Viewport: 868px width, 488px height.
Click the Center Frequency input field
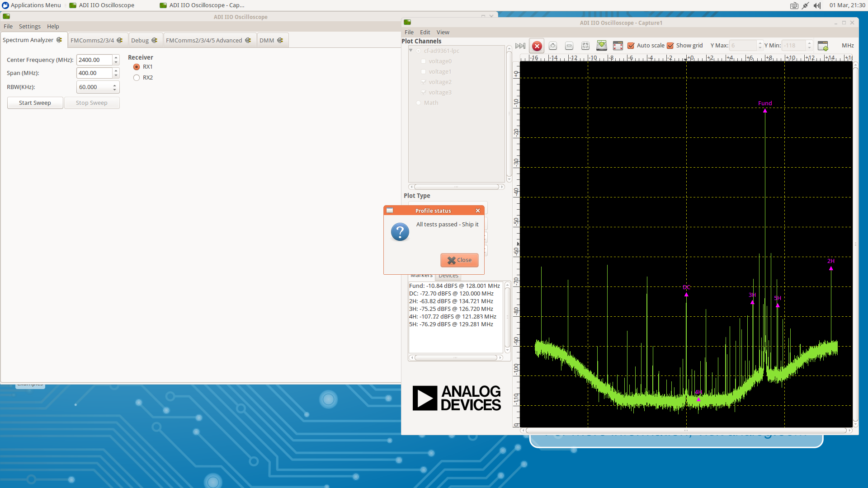click(94, 60)
